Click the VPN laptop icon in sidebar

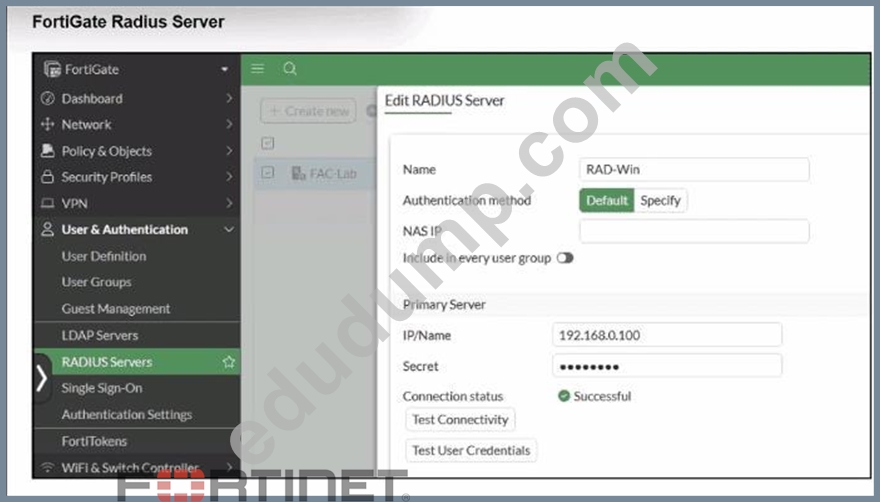[48, 203]
